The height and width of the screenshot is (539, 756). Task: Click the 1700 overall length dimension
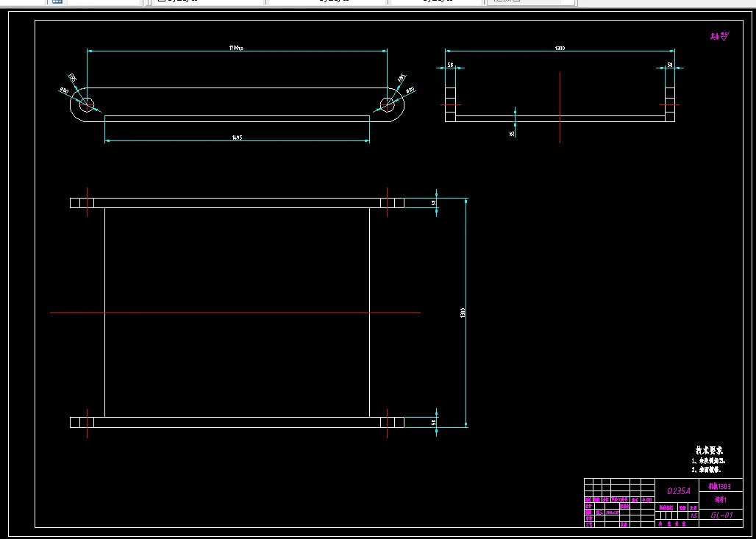point(236,48)
